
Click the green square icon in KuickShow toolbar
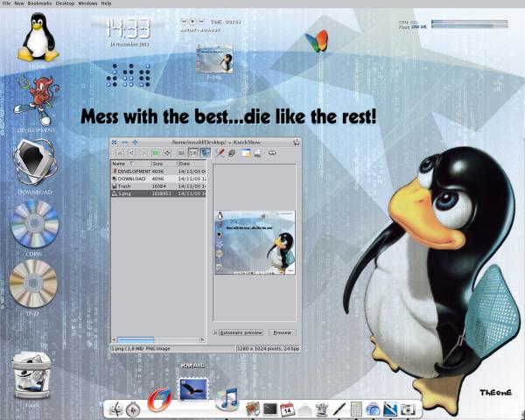pyautogui.click(x=155, y=153)
